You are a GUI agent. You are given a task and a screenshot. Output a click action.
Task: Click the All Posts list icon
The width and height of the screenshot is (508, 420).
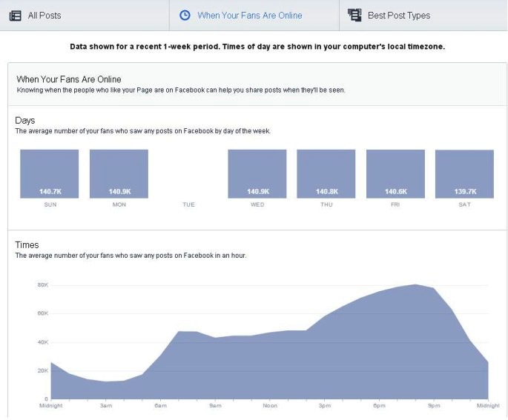point(15,16)
